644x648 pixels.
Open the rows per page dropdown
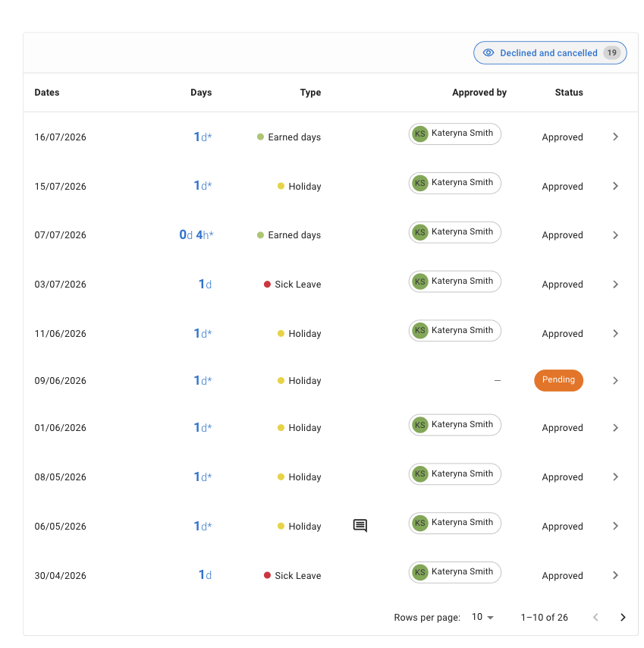482,618
